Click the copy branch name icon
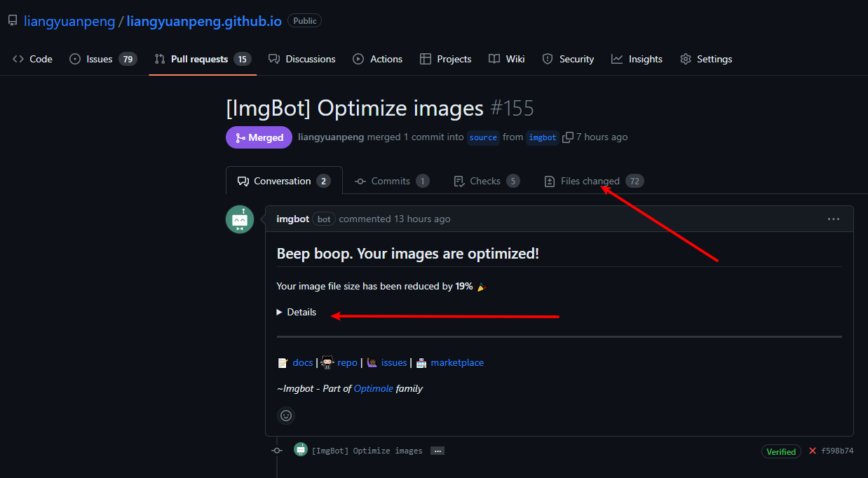The height and width of the screenshot is (478, 868). tap(568, 137)
